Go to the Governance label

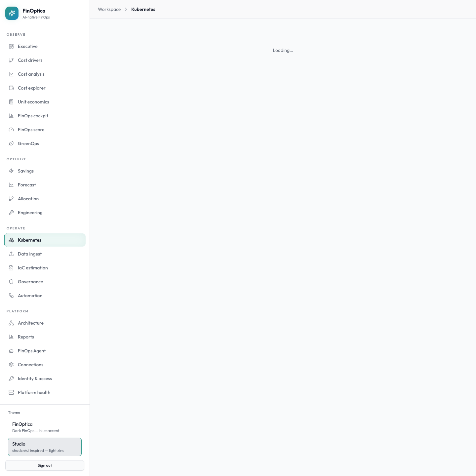coord(30,282)
